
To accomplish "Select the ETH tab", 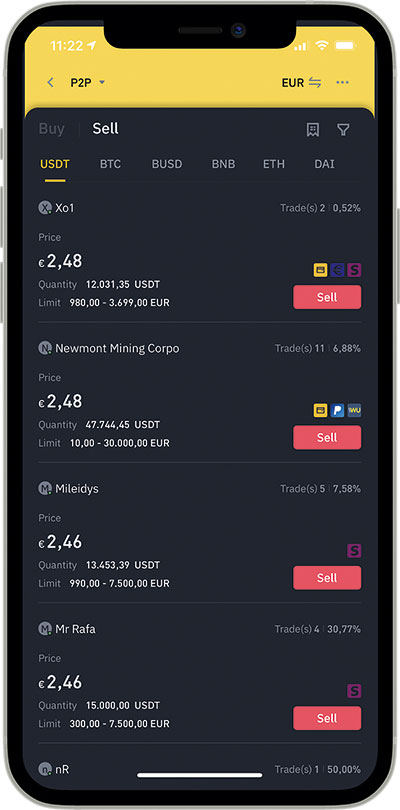I will click(x=274, y=164).
